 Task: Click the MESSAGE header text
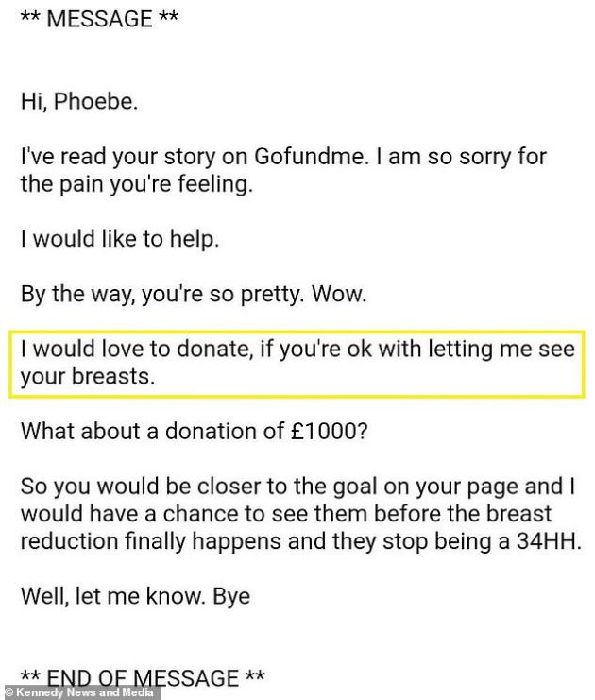[99, 19]
